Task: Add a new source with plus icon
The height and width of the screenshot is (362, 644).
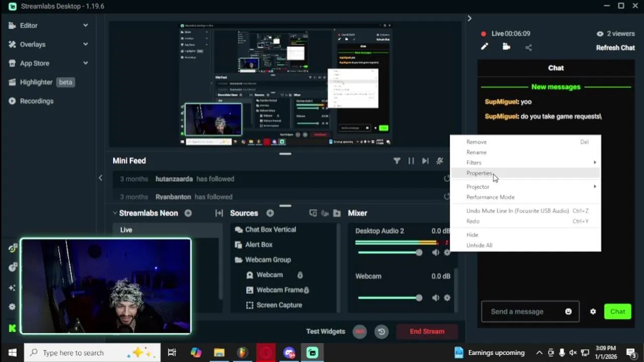Action: click(x=270, y=213)
